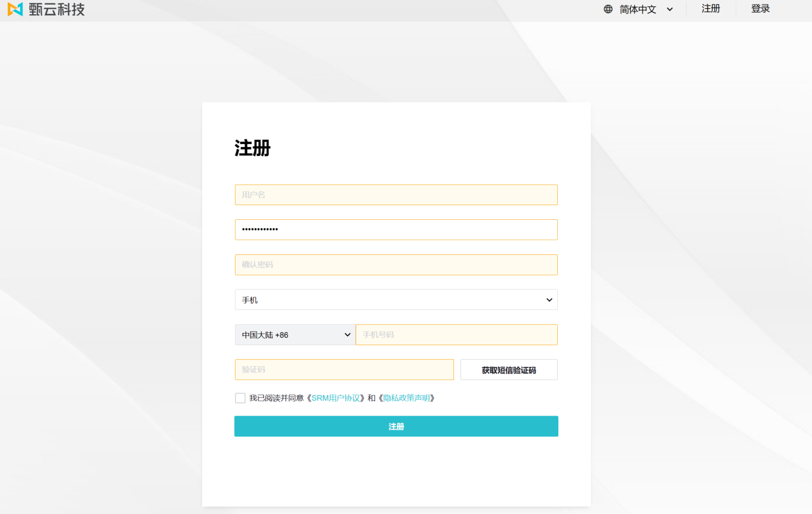The height and width of the screenshot is (514, 812).
Task: Submit with the teal 注册 button
Action: (x=396, y=426)
